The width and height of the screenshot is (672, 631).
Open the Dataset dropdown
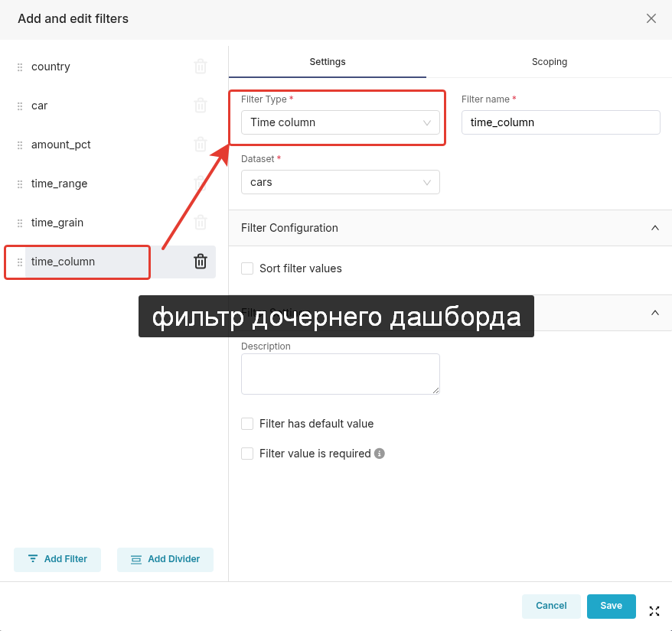[340, 182]
